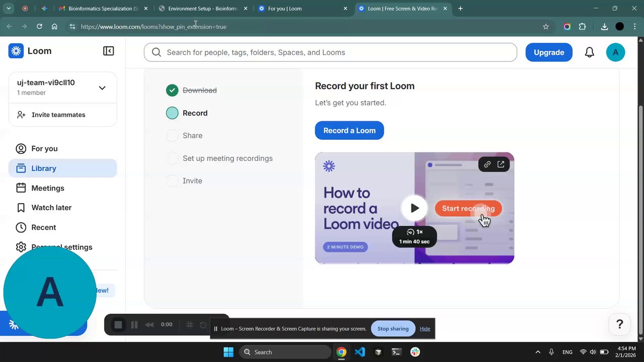Open the account avatar menu
This screenshot has width=644, height=362.
point(615,52)
